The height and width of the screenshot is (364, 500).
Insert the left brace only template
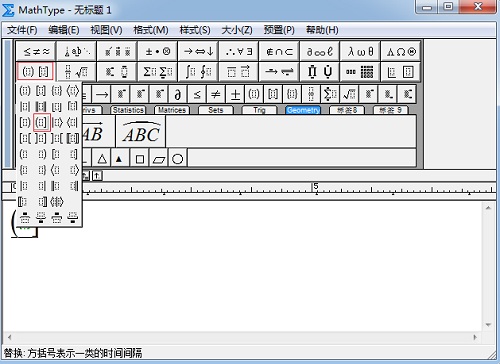(24, 170)
